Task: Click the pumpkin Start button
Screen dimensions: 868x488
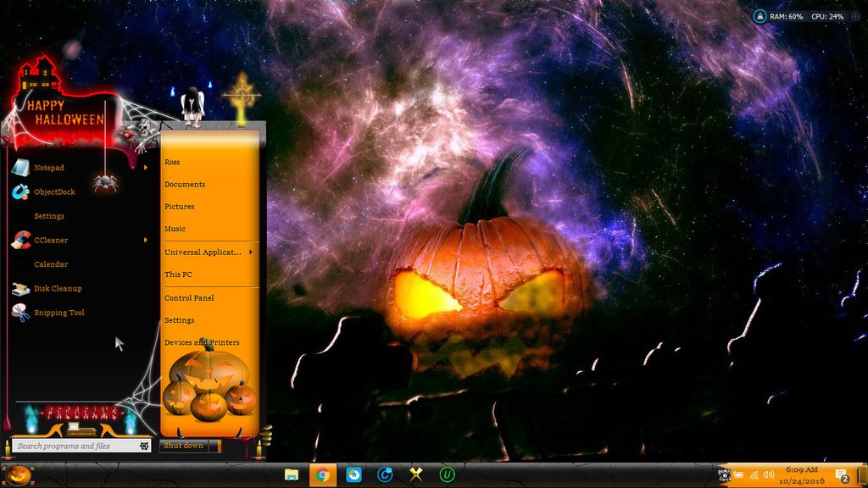Action: click(19, 474)
